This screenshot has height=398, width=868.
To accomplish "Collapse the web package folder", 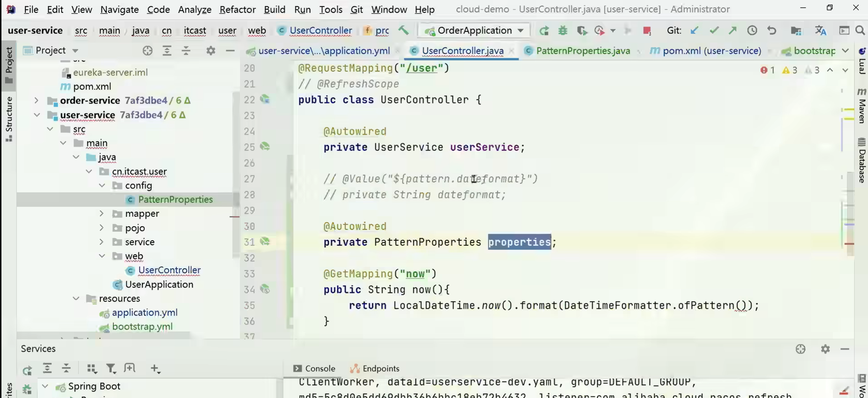I will (x=102, y=256).
